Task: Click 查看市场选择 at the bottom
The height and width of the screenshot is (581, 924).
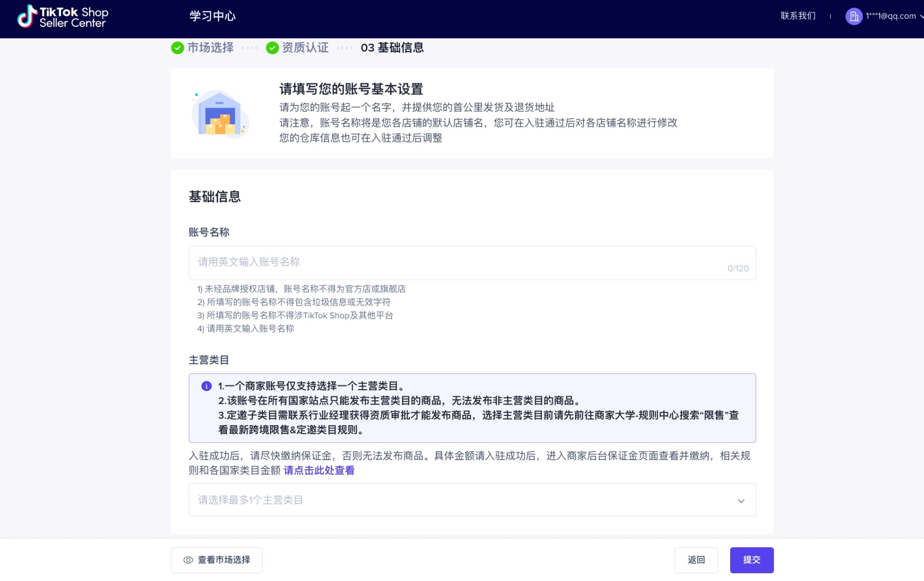Action: 223,560
